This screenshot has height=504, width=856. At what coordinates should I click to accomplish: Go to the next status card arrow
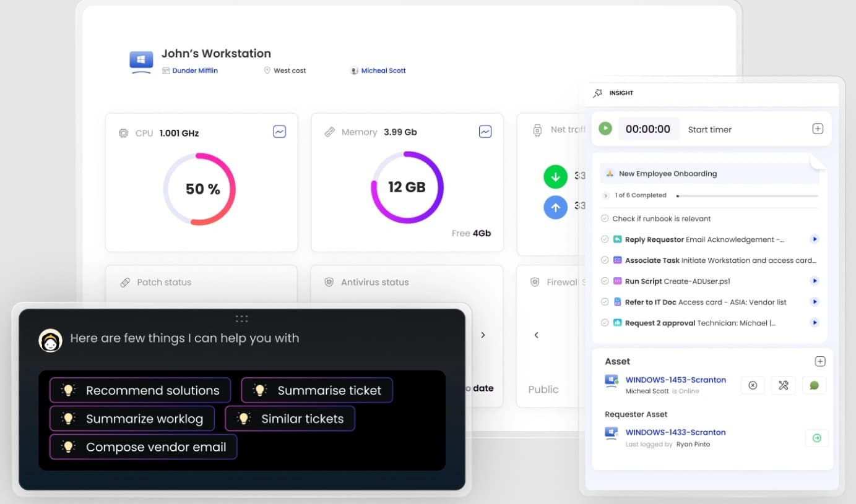pos(483,335)
